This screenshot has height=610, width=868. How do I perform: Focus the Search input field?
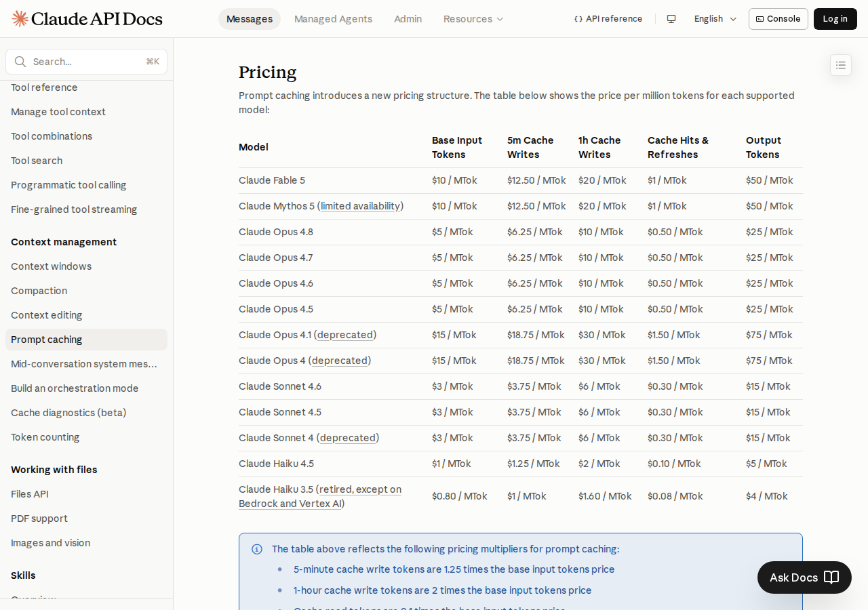[86, 62]
